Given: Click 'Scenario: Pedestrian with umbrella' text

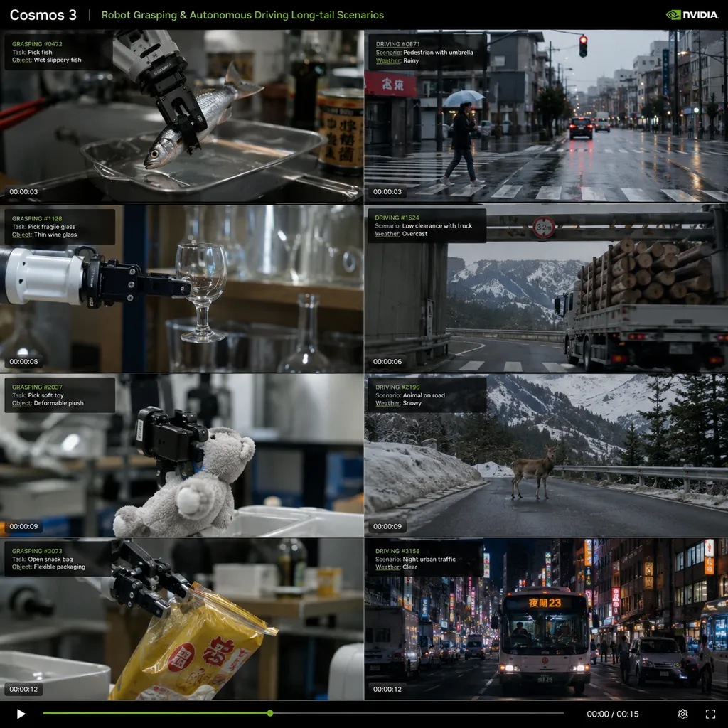Looking at the screenshot, I should click(424, 53).
